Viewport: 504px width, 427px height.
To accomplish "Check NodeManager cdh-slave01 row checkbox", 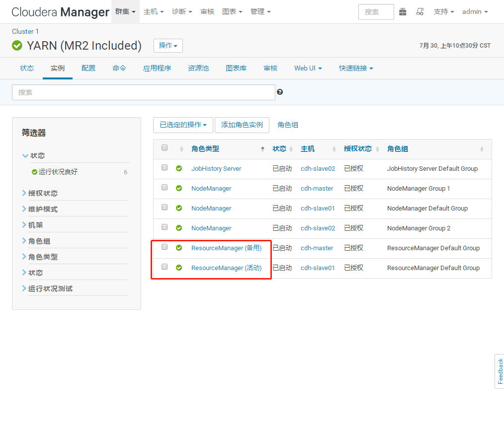I will 165,208.
